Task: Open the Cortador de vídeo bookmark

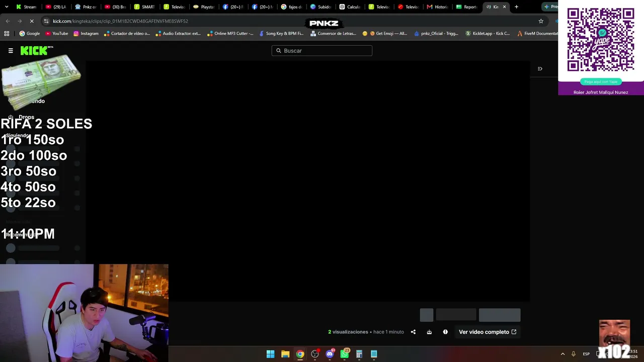Action: pos(127,34)
